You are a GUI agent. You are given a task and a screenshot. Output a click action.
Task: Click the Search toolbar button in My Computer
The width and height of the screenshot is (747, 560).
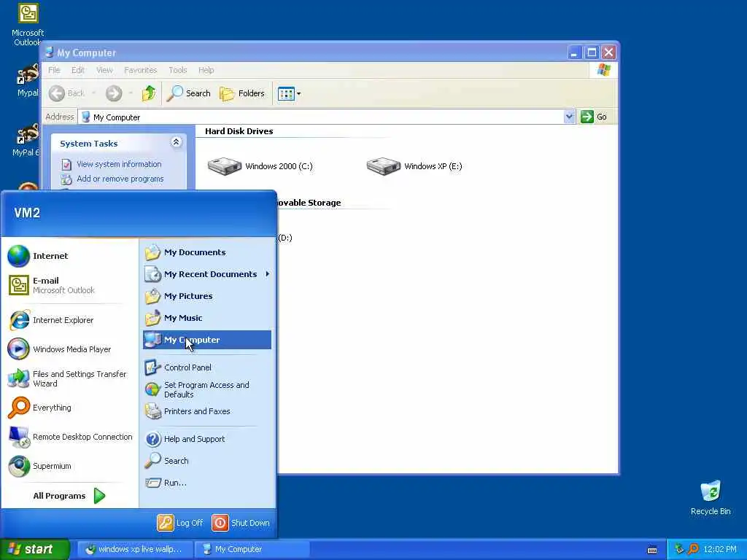coord(189,93)
